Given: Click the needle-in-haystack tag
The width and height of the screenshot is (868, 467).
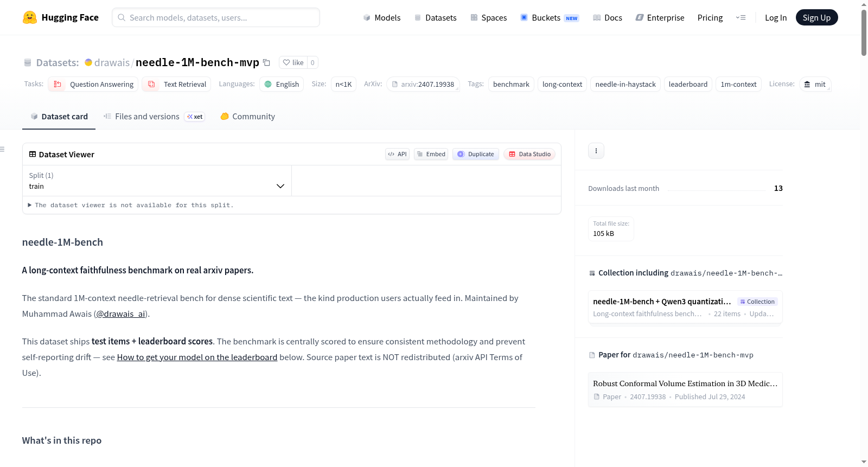Looking at the screenshot, I should tap(626, 84).
